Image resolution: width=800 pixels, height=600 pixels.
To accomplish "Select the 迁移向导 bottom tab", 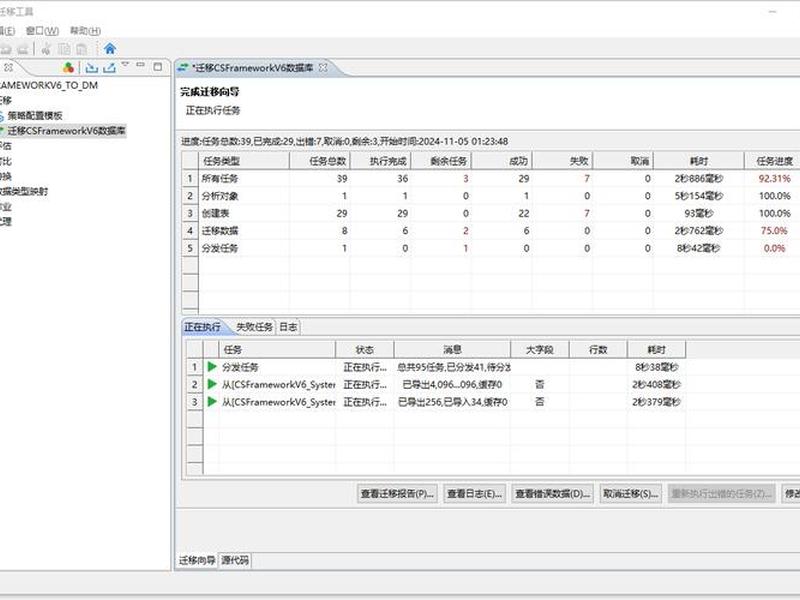I will (x=197, y=560).
